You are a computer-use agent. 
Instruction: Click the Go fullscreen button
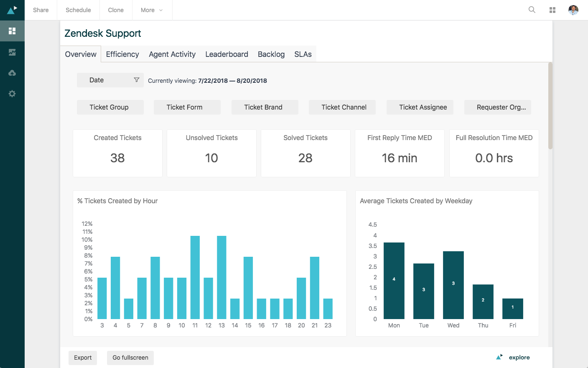pos(130,358)
